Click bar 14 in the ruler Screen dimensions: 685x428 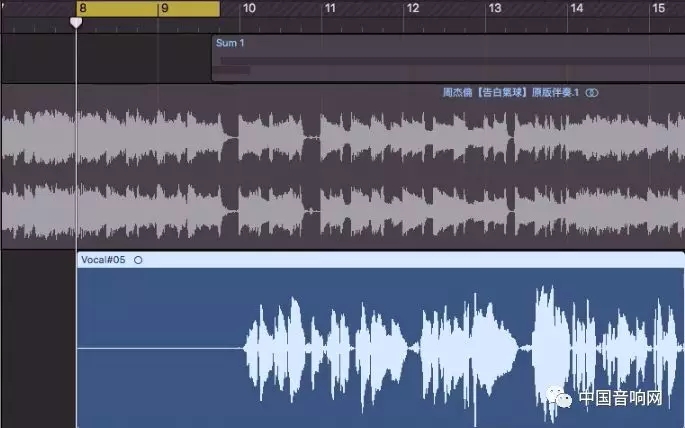click(577, 8)
